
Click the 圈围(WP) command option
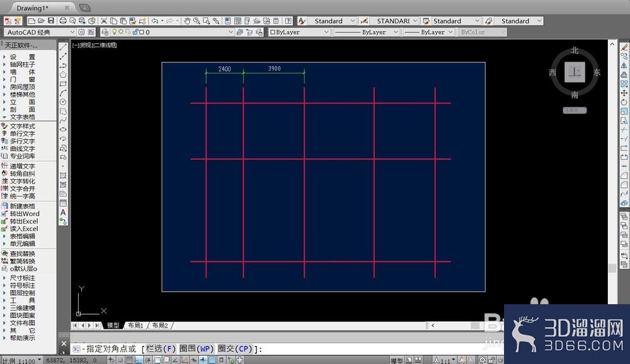click(x=197, y=349)
